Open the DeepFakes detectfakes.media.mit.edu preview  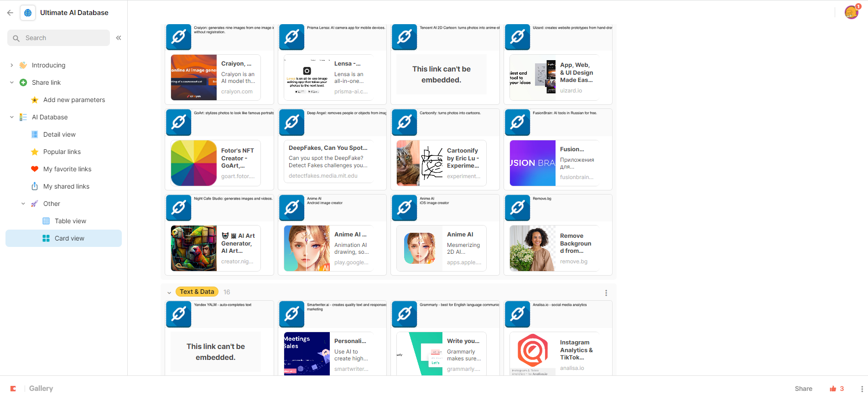(x=328, y=162)
